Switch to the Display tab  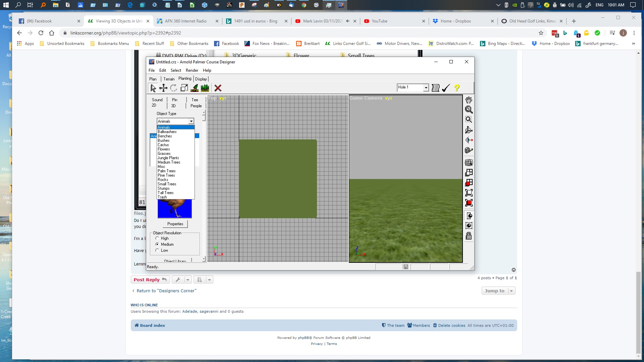201,79
